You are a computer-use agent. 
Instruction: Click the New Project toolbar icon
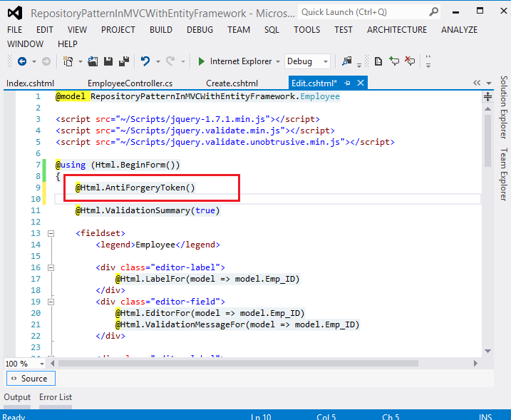point(68,61)
